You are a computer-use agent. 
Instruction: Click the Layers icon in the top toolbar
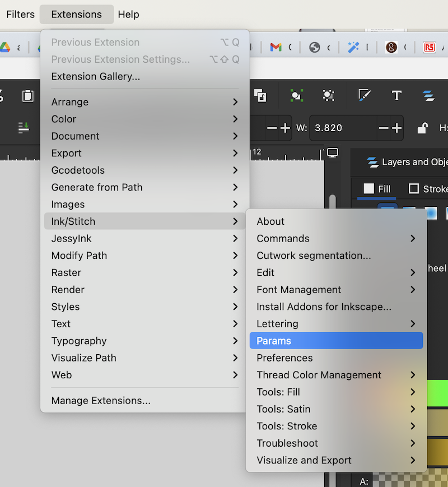(429, 96)
